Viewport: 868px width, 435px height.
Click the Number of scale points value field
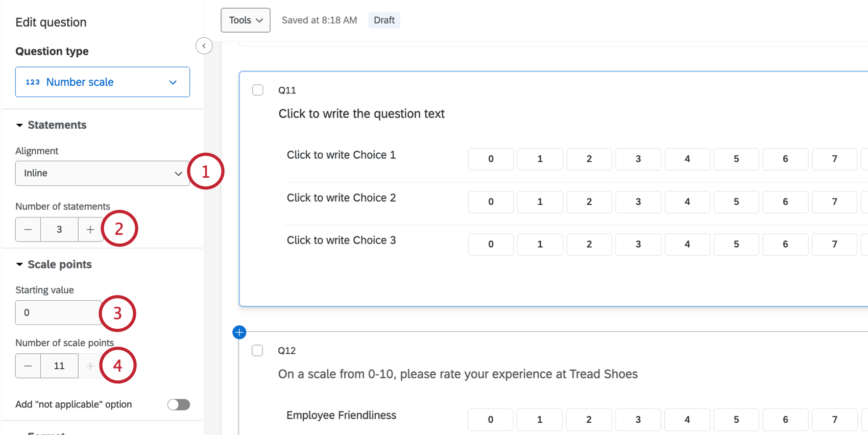point(59,366)
